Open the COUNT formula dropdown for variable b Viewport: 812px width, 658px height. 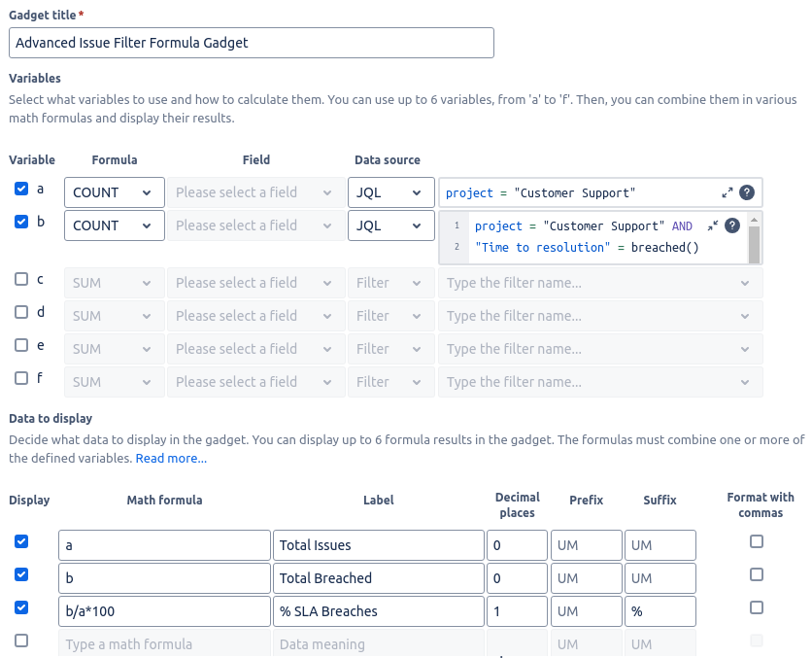click(115, 225)
